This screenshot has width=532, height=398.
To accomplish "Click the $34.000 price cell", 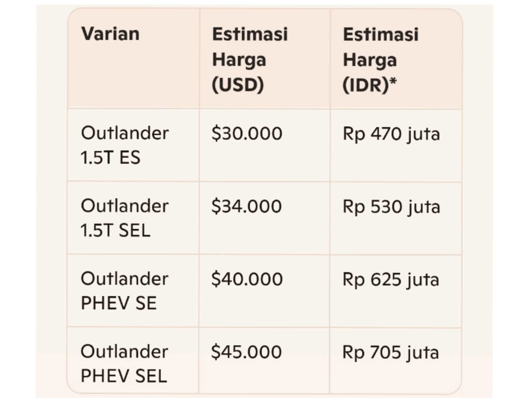I will point(247,207).
